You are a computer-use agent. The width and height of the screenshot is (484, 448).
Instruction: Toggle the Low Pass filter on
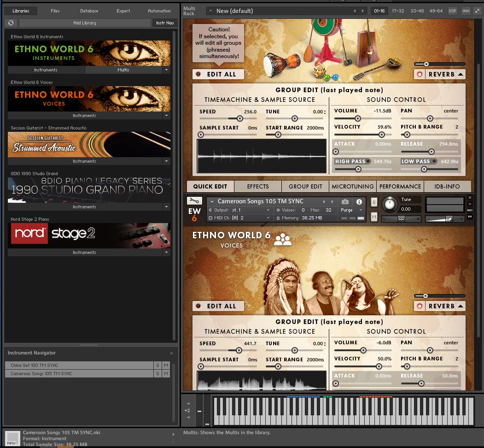click(434, 161)
